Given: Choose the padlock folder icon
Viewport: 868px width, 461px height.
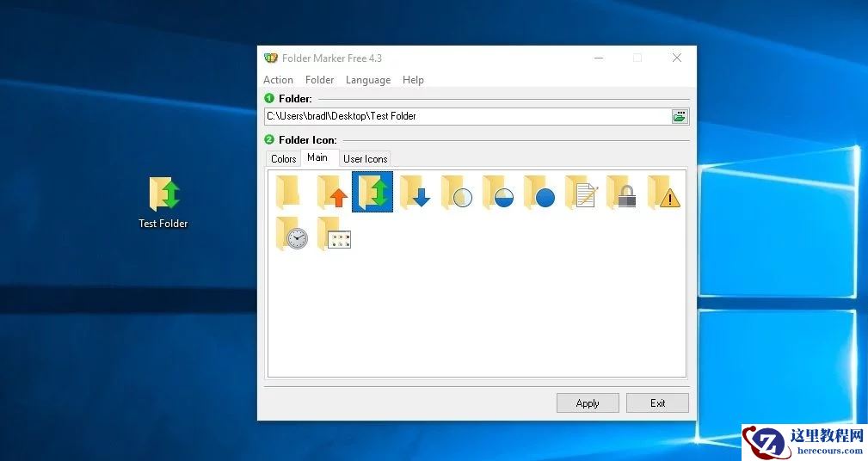Looking at the screenshot, I should (622, 192).
